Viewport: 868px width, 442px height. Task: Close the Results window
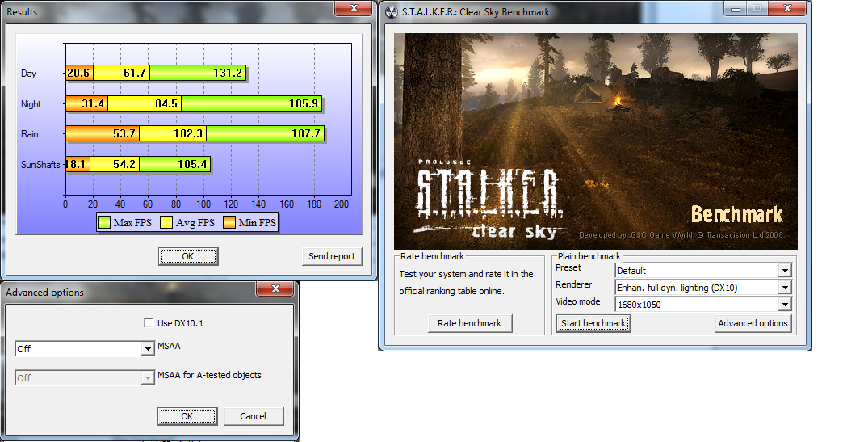click(354, 8)
